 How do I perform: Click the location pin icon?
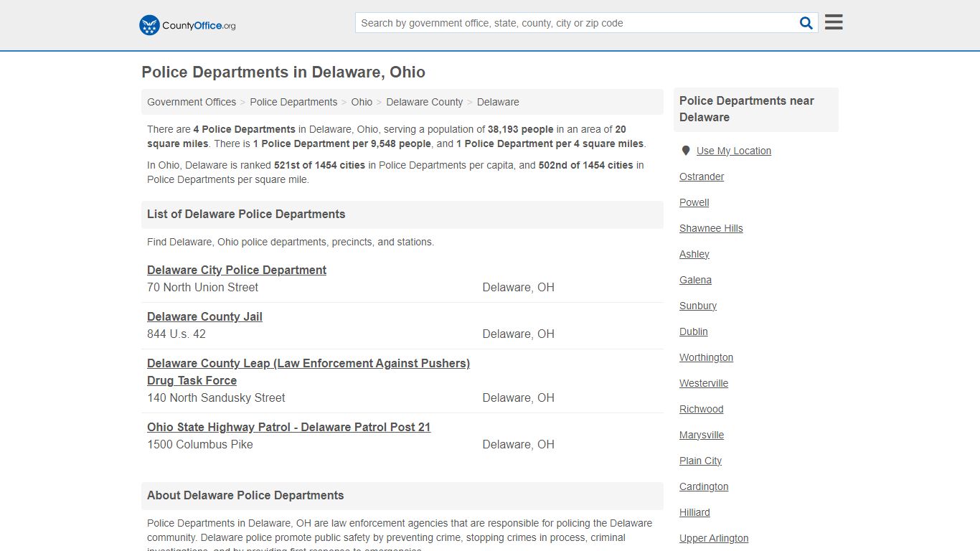click(x=685, y=151)
